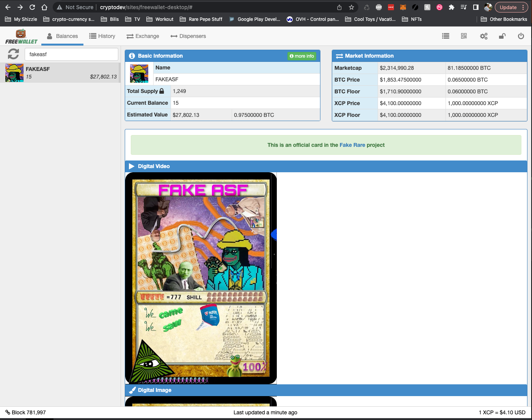The height and width of the screenshot is (420, 532).
Task: Click the browser profile avatar
Action: coord(488,7)
